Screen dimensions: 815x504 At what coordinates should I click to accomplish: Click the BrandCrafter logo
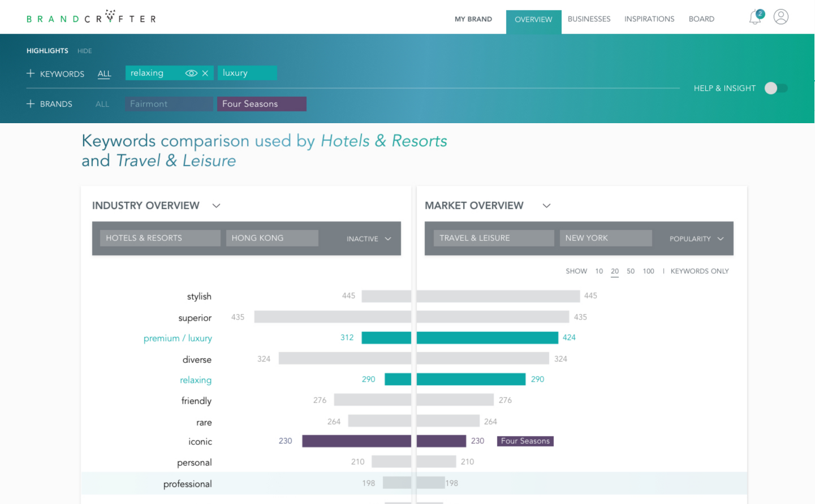click(x=91, y=18)
